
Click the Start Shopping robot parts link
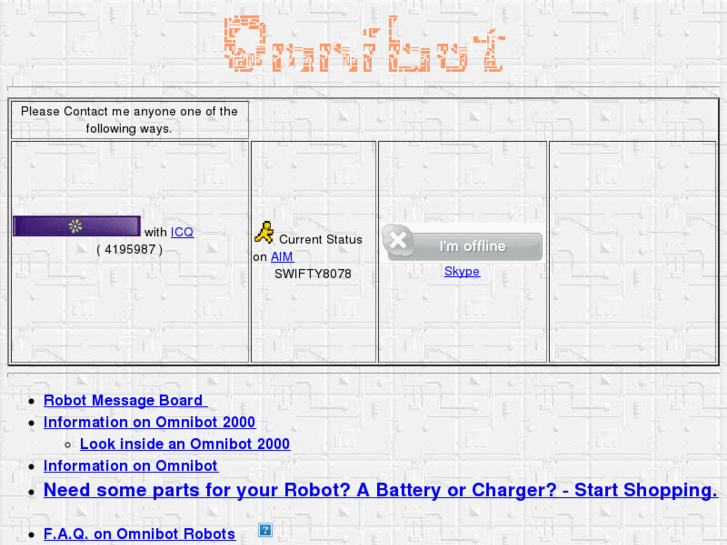pyautogui.click(x=380, y=490)
